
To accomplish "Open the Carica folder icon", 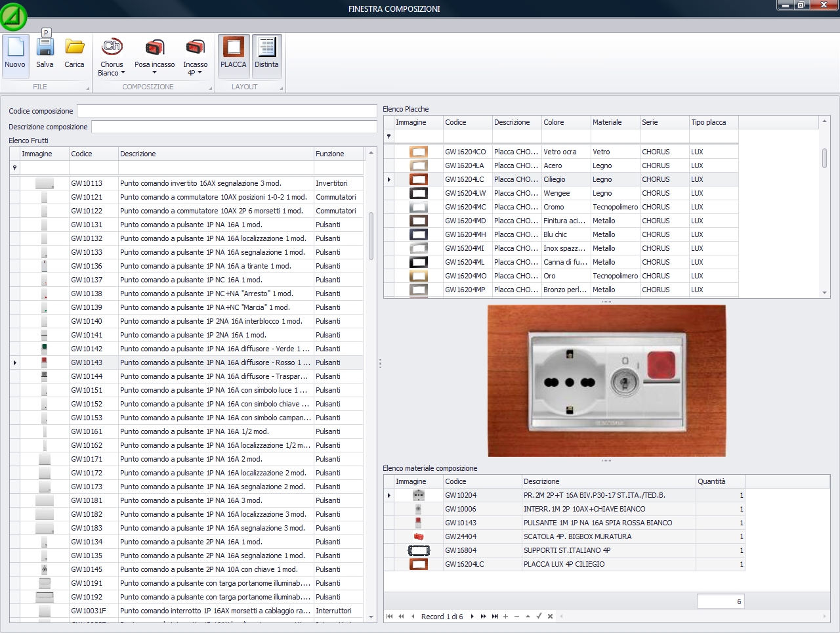I will [74, 47].
